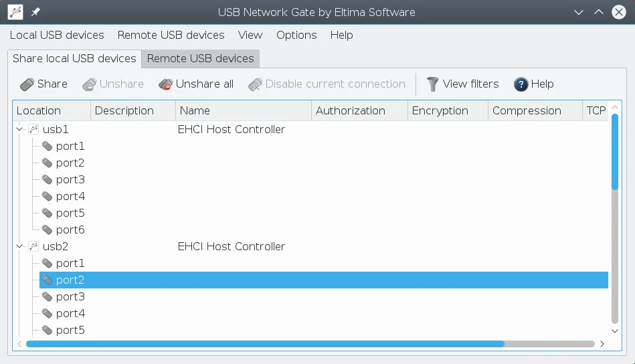Image resolution: width=635 pixels, height=364 pixels.
Task: Collapse the usb2 tree node
Action: 20,246
